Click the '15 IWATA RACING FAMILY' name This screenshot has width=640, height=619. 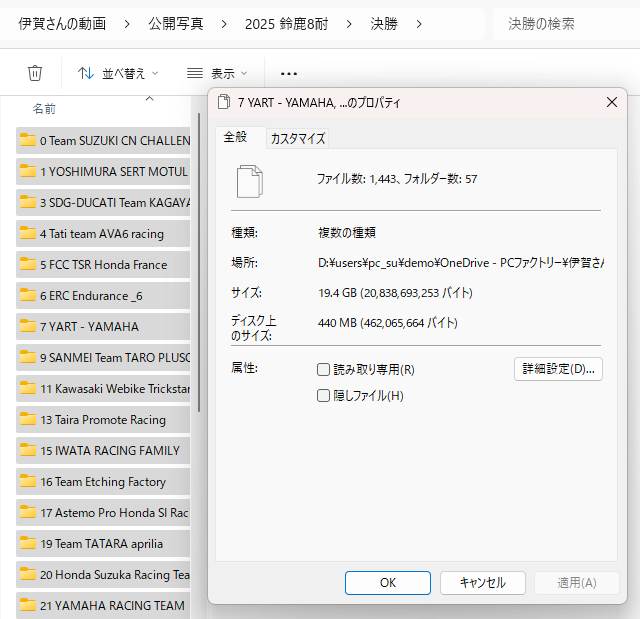pyautogui.click(x=110, y=451)
